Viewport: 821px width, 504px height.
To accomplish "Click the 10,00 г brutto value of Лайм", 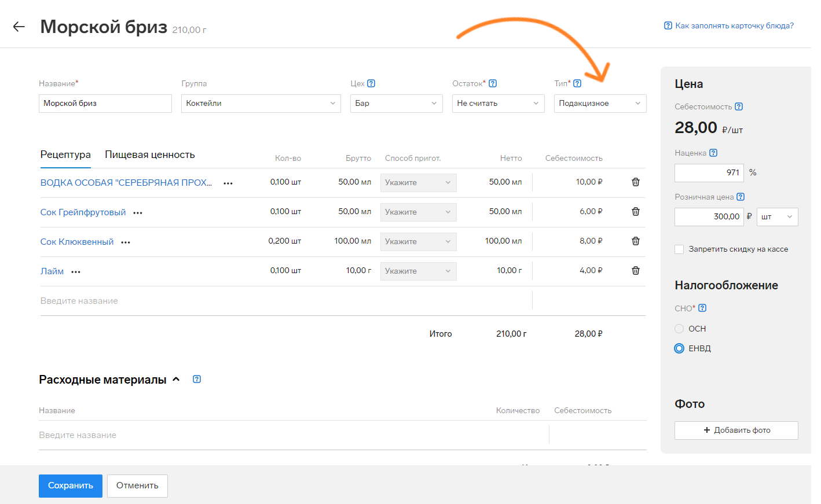I will click(x=358, y=270).
